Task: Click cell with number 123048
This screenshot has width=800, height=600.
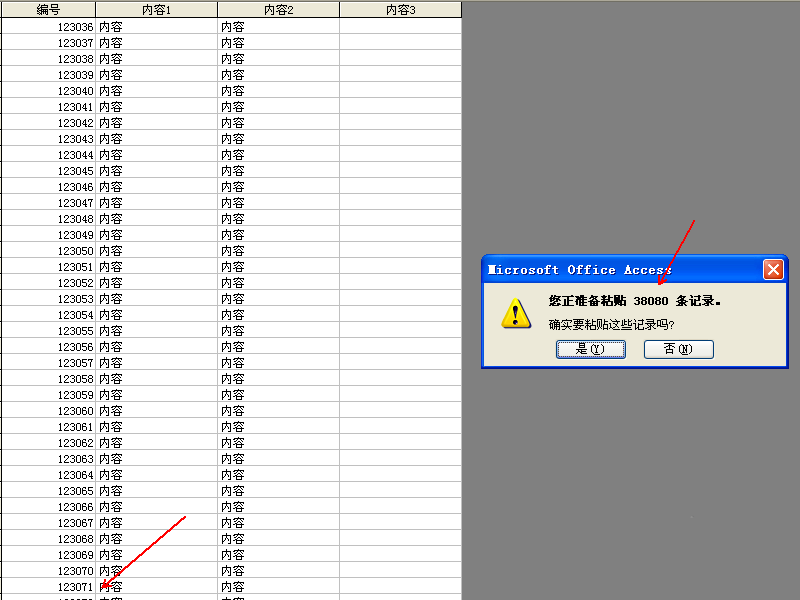Action: click(x=48, y=218)
